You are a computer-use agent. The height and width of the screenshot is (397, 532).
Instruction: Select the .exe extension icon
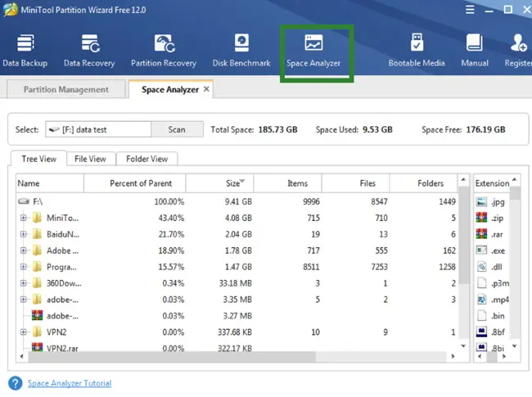click(x=481, y=250)
